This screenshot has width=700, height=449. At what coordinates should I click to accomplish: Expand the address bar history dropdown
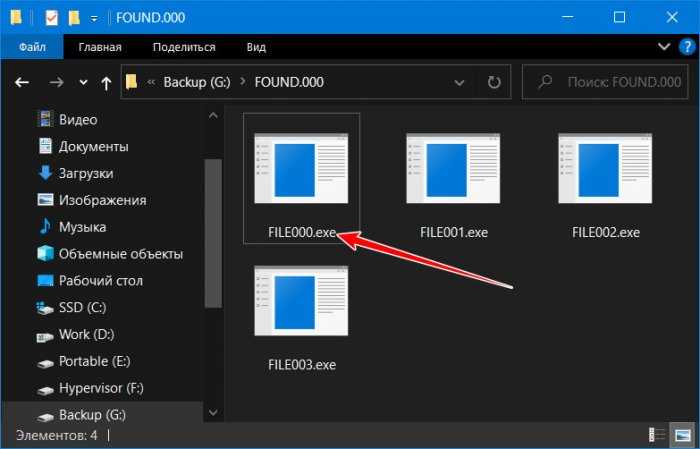click(459, 83)
